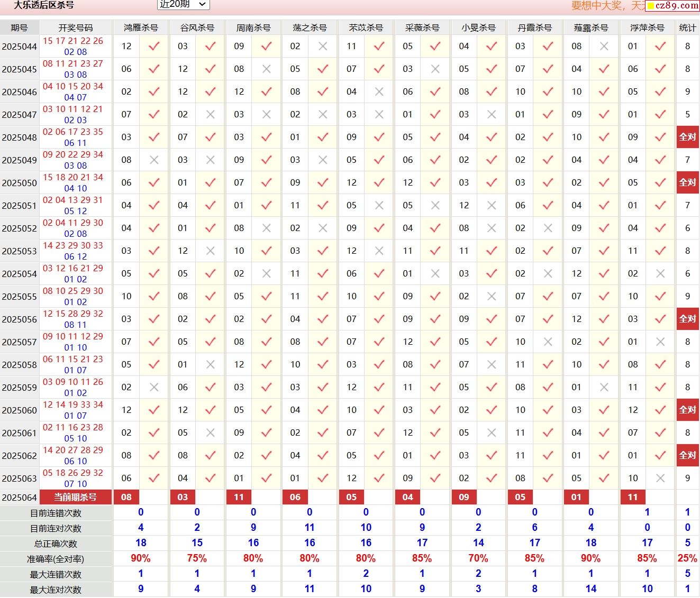Click the 统计 column header
Image resolution: width=700 pixels, height=598 pixels.
pyautogui.click(x=688, y=28)
